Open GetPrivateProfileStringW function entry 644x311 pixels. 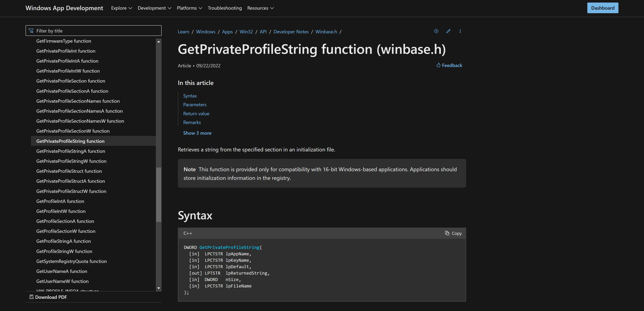point(71,161)
